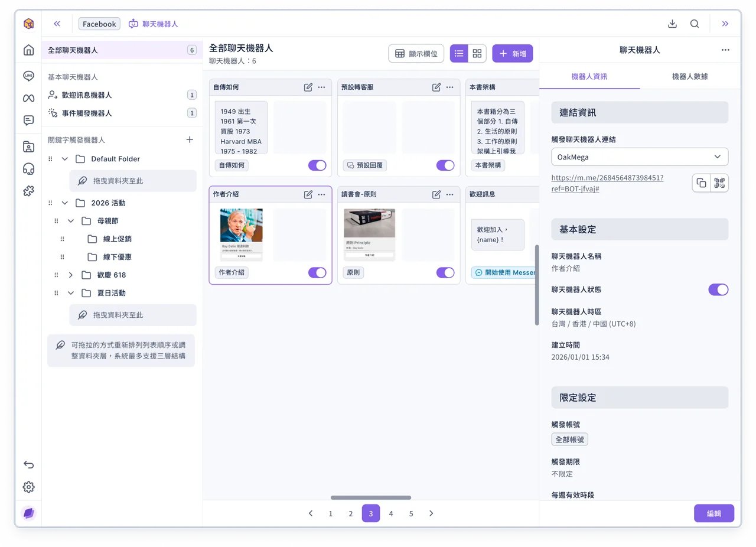
Task: Open the settings gear in sidebar
Action: coord(28,487)
